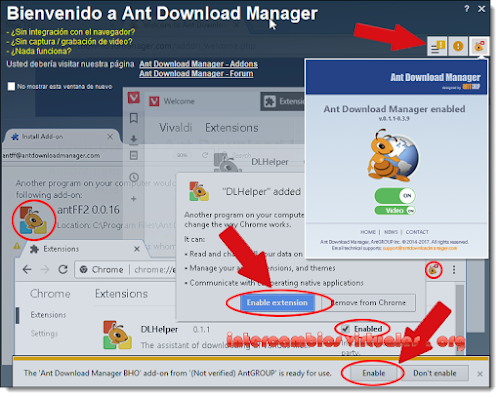Select the Welcome tab in Vivaldi
Image resolution: width=500 pixels, height=397 pixels.
(172, 101)
